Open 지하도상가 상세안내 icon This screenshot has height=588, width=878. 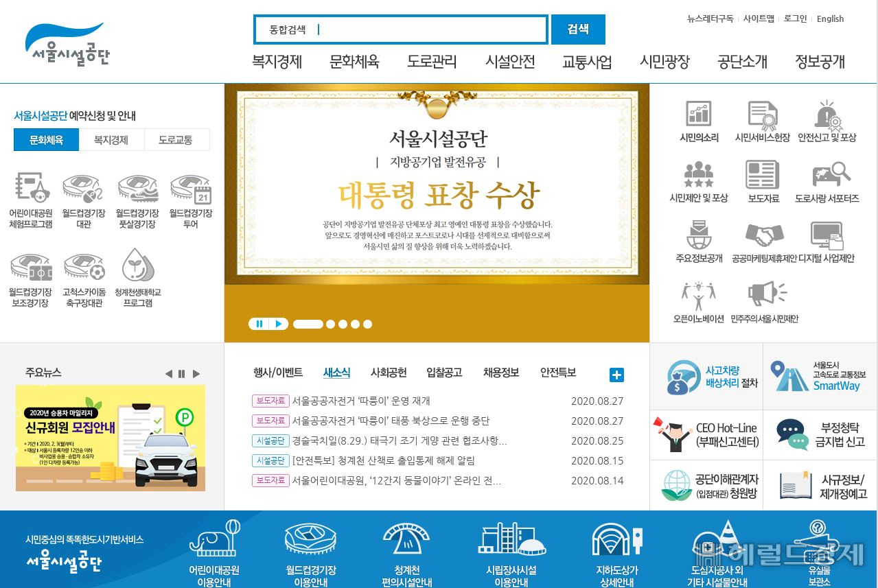click(616, 541)
